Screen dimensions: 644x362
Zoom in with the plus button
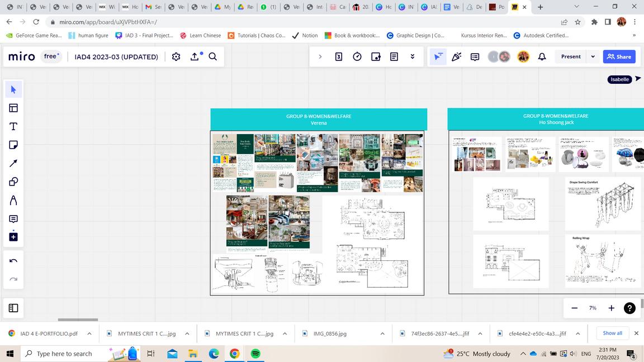611,308
